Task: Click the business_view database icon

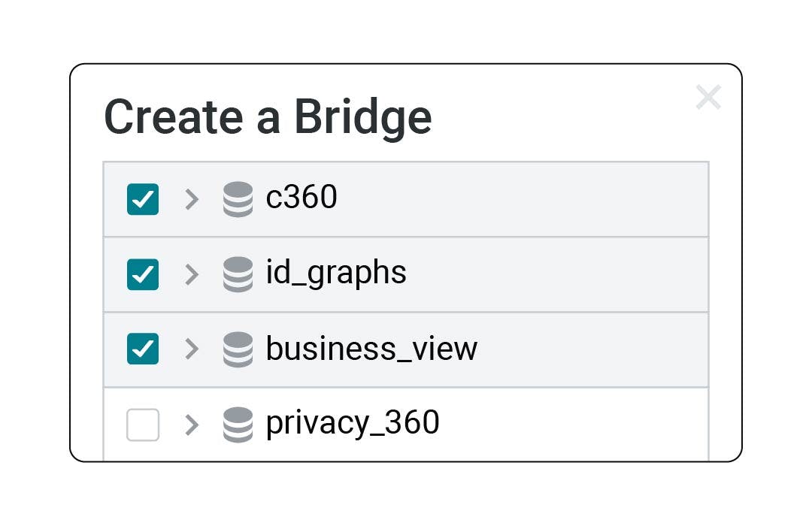Action: click(238, 349)
